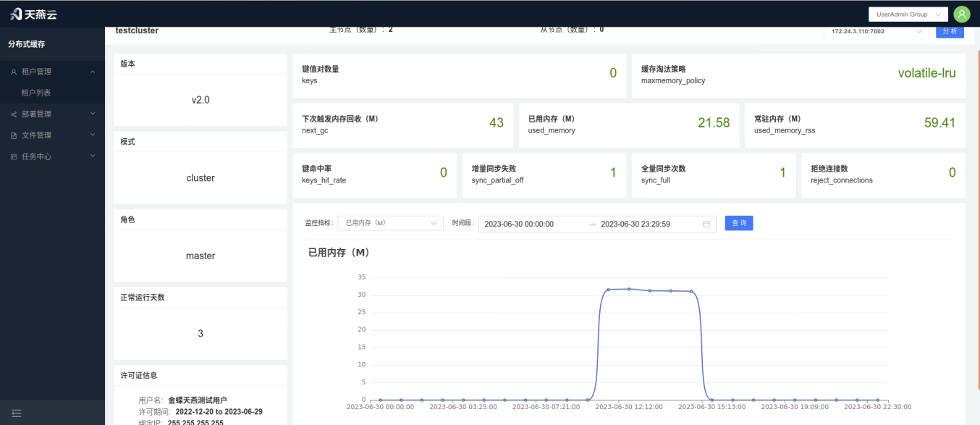Expand the 任务中心 chevron
The image size is (980, 425).
coord(93,156)
